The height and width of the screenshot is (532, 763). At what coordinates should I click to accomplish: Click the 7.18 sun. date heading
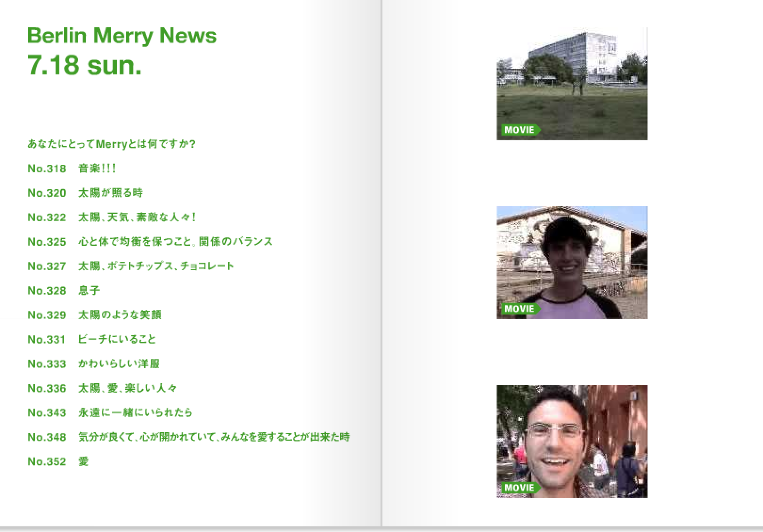(x=85, y=65)
